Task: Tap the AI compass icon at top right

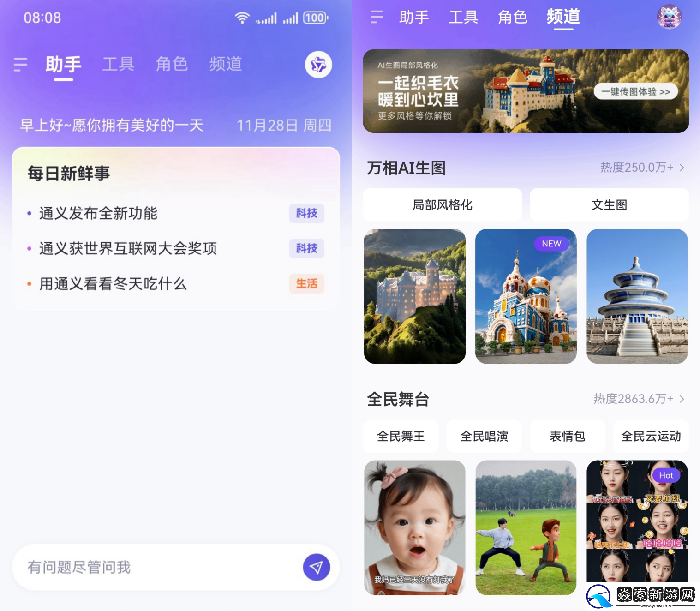Action: point(317,65)
